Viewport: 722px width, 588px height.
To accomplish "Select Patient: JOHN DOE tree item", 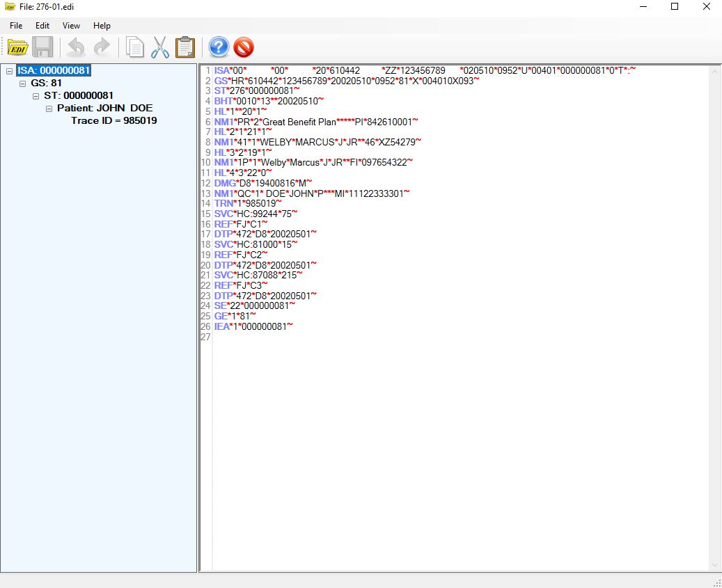I will pyautogui.click(x=105, y=108).
